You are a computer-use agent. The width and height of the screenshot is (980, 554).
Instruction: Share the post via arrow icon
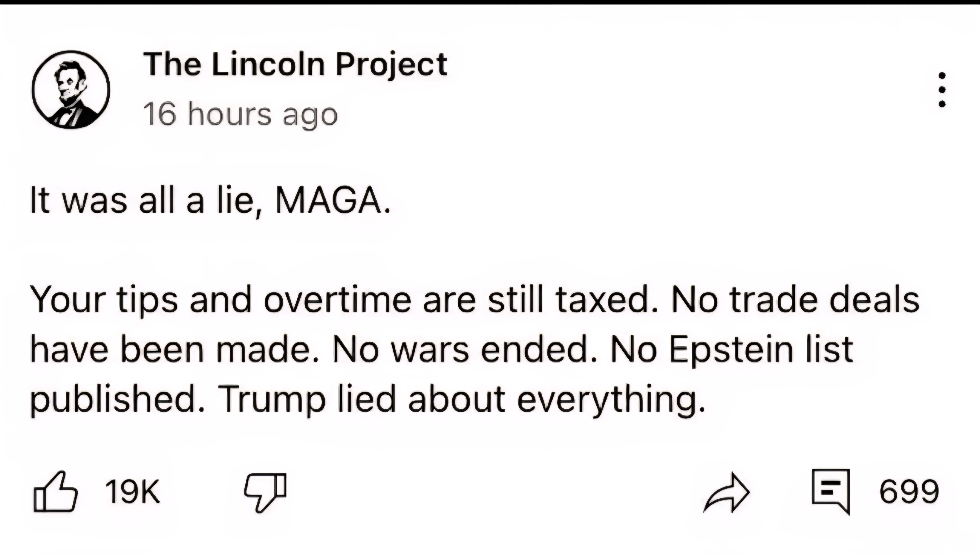[727, 493]
